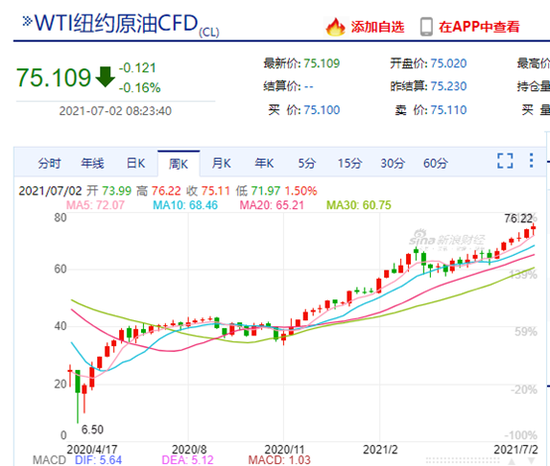Viewport: 550px width, 466px height.
Task: Open the three-dot chart options menu
Action: point(531,161)
